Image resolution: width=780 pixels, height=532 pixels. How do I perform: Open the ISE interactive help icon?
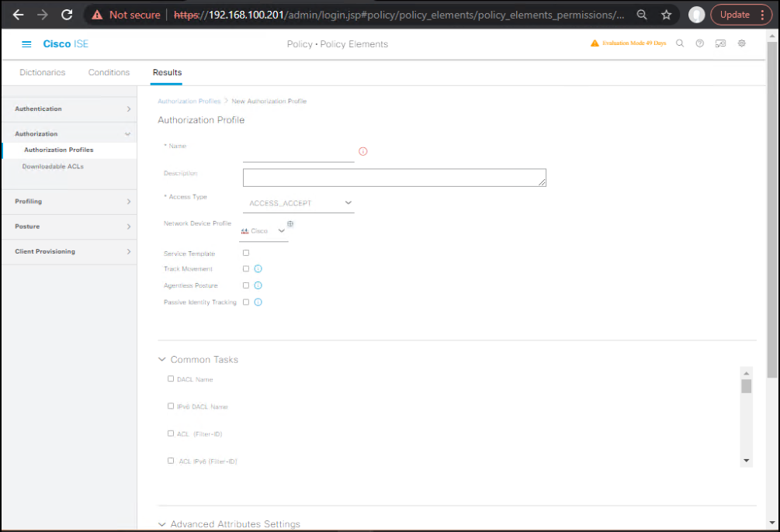pos(720,43)
